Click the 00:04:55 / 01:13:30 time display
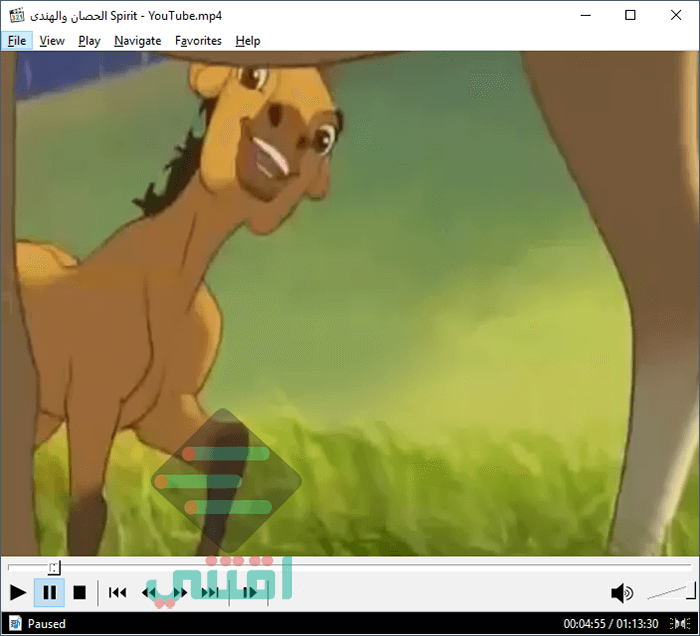Screen dimensions: 700x636 click(x=611, y=624)
